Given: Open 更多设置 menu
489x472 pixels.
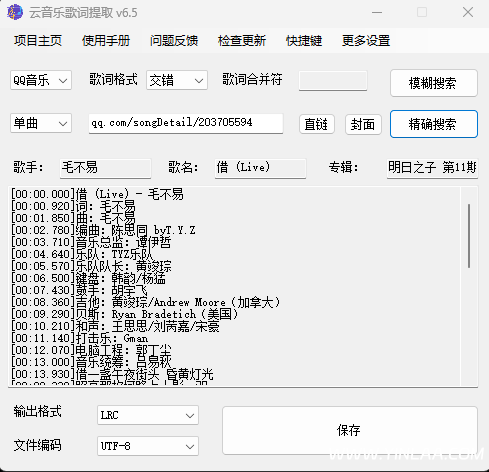Looking at the screenshot, I should (366, 41).
